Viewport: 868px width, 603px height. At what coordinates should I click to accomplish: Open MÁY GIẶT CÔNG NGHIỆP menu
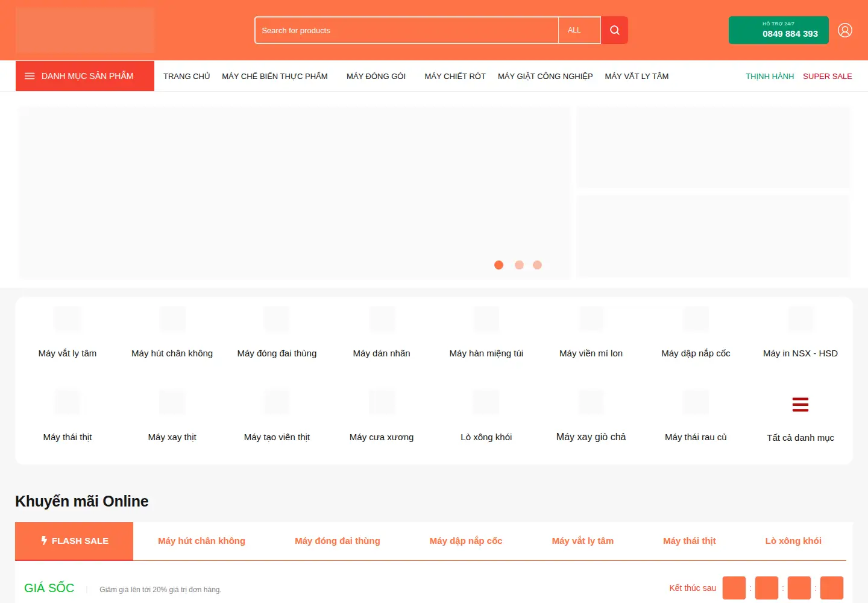546,76
